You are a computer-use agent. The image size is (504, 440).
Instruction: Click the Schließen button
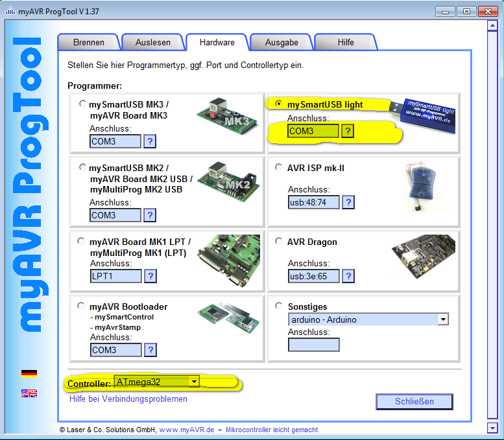[414, 402]
